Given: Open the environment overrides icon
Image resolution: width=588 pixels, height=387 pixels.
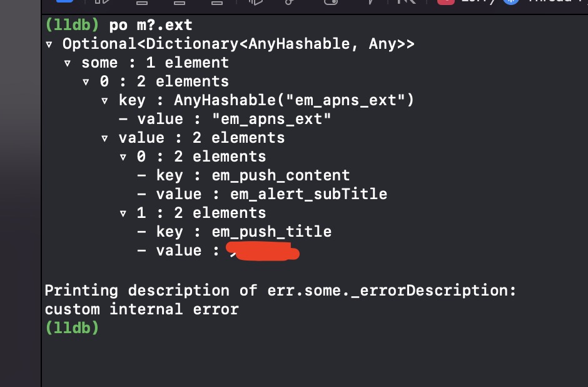Looking at the screenshot, I should click(331, 3).
